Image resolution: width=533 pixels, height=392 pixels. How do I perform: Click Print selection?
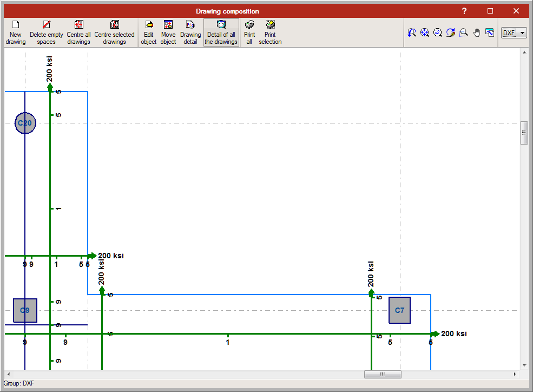(270, 32)
